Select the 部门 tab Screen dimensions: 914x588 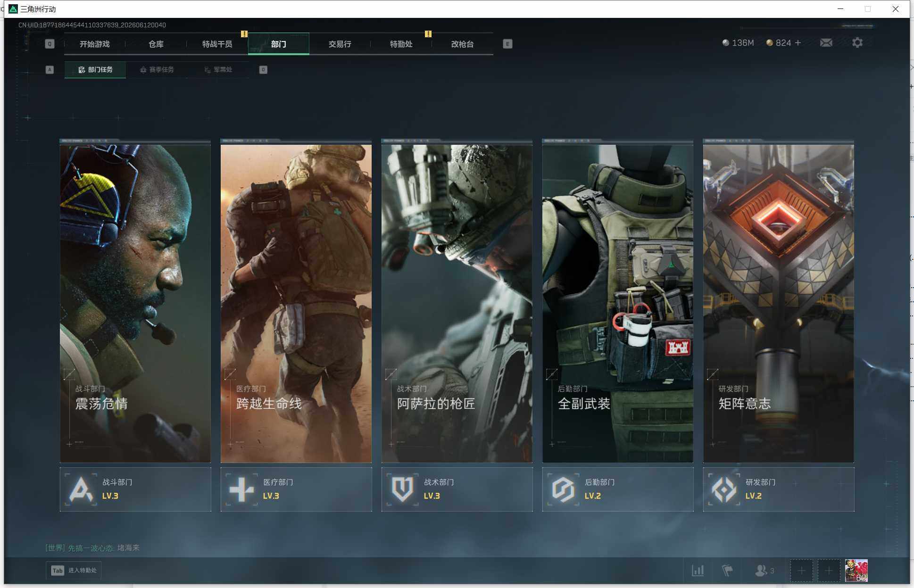click(278, 44)
